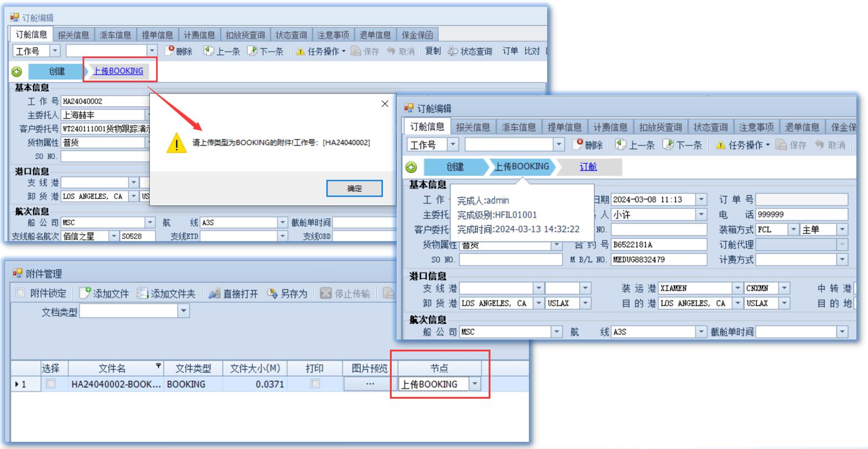Screen dimensions: 868x449
Task: Click 文件大小(M) column header
Action: (255, 368)
